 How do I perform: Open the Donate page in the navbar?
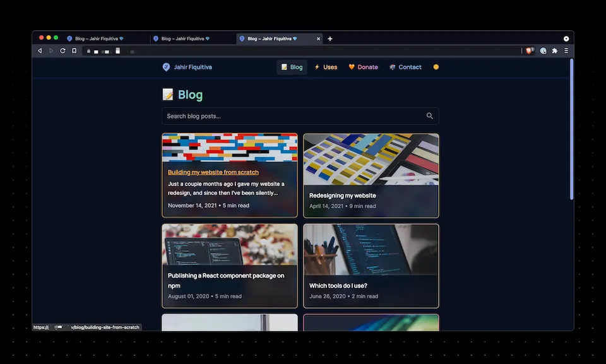(x=363, y=67)
